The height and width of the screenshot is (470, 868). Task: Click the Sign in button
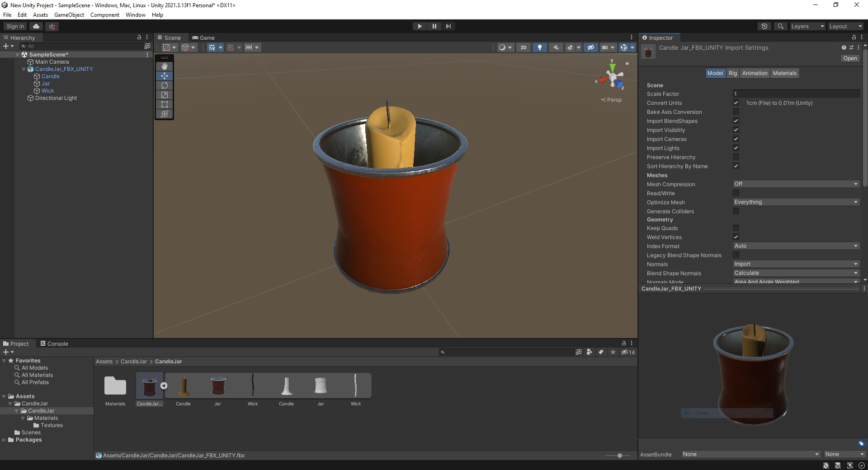point(15,26)
